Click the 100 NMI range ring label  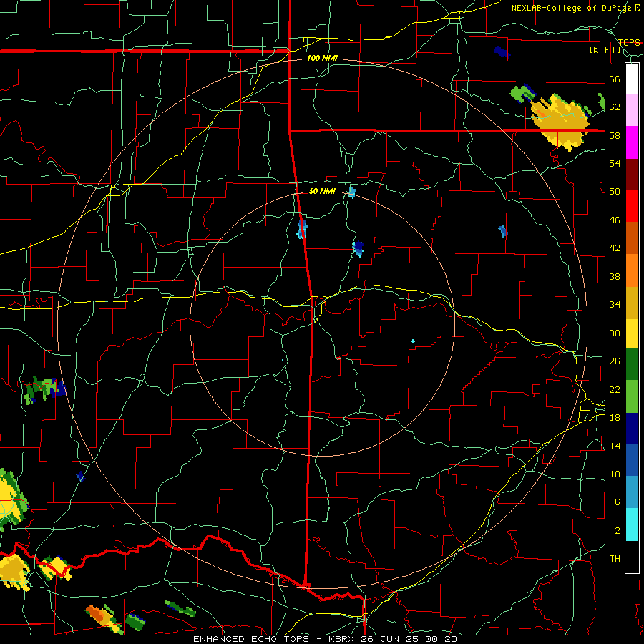coord(322,58)
